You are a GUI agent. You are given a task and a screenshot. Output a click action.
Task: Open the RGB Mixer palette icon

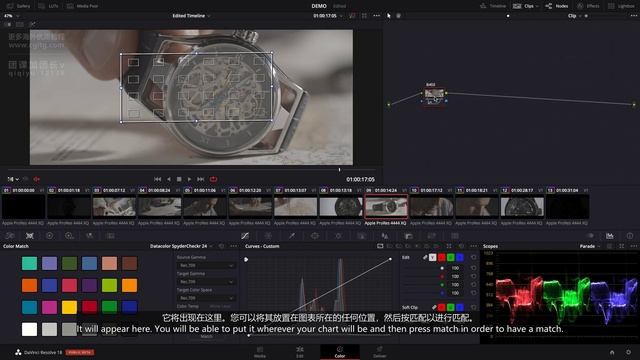click(89, 236)
